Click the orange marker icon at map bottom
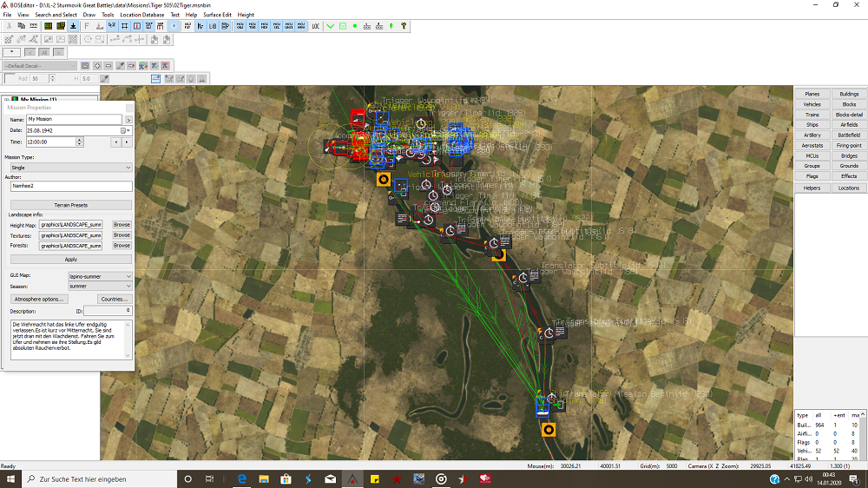This screenshot has width=868, height=488. (548, 430)
